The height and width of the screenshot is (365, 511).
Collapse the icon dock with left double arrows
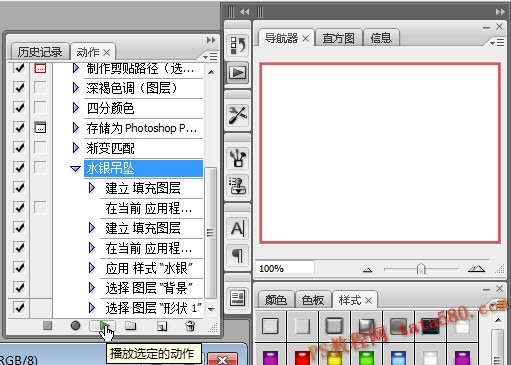[245, 12]
